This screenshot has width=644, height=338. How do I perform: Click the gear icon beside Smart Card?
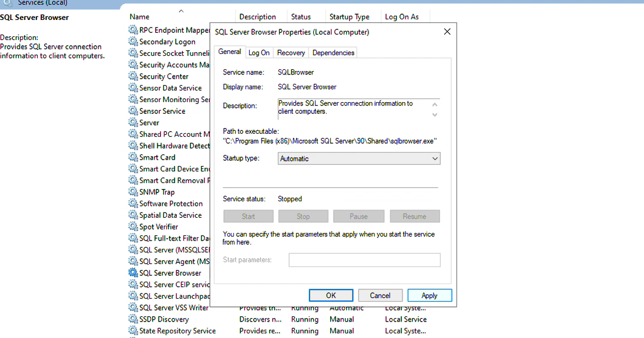click(133, 157)
